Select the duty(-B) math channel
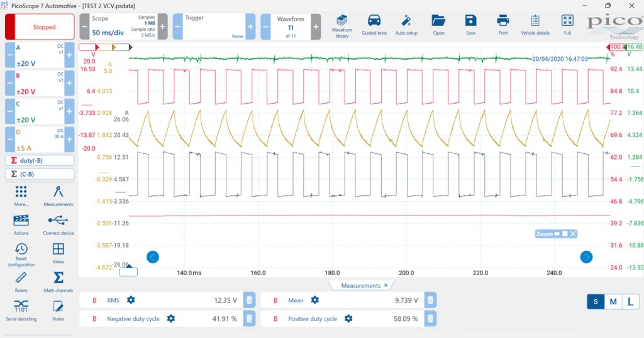Viewport: 644px width, 338px height. (x=40, y=160)
